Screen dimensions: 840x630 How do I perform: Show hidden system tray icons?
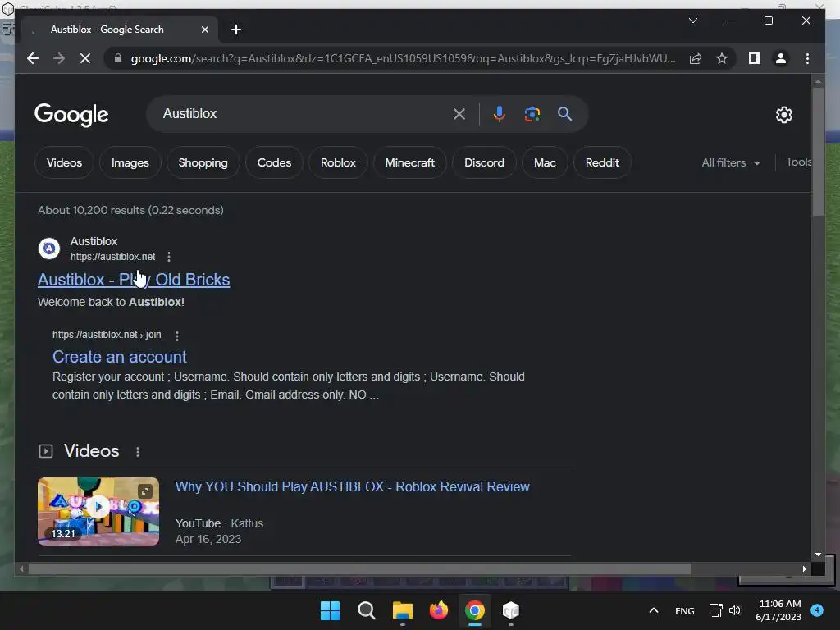(x=654, y=610)
